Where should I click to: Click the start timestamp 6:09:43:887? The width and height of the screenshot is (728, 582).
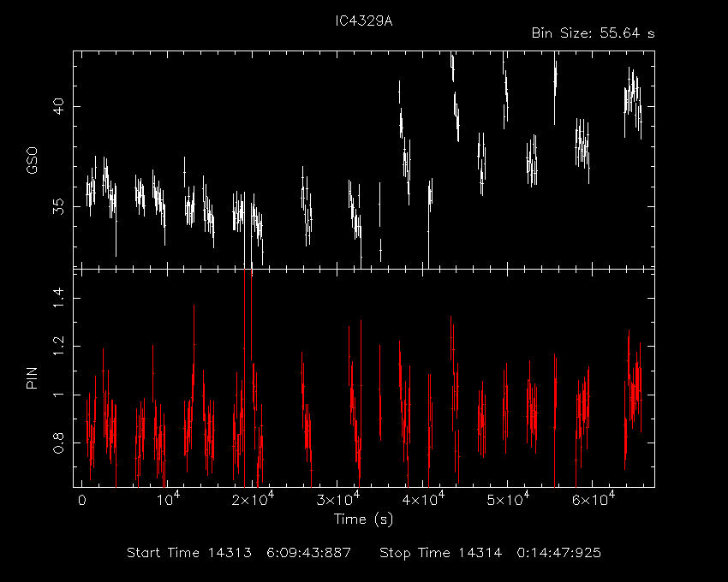[308, 553]
